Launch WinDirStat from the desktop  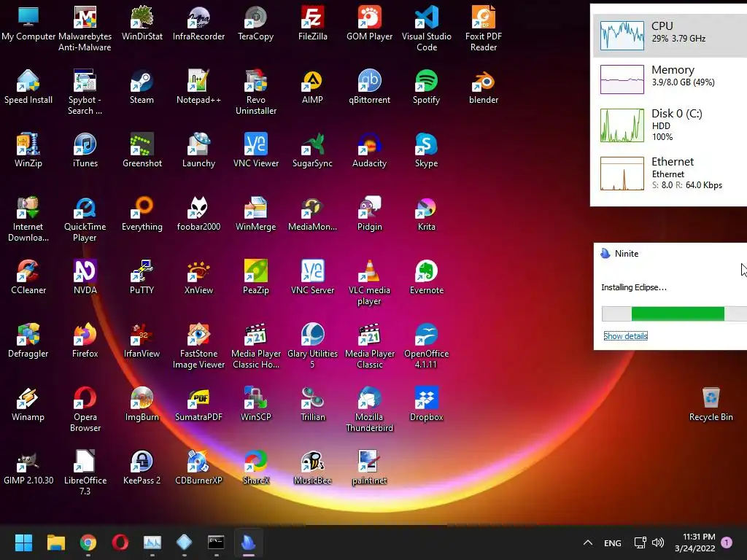click(142, 24)
